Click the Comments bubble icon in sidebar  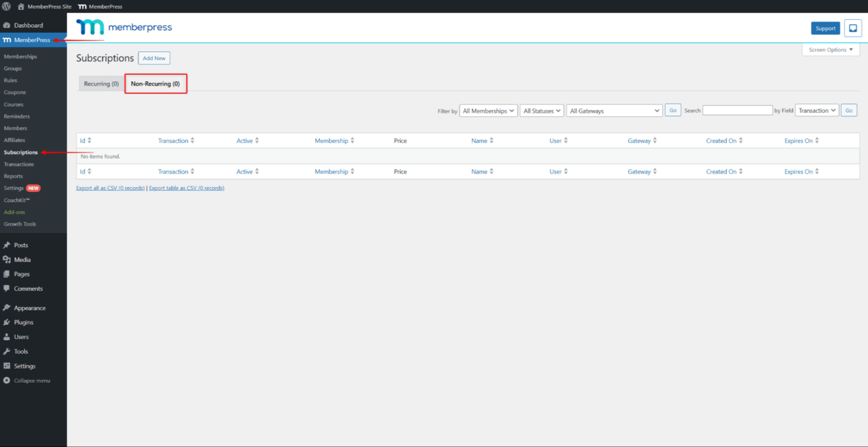click(7, 288)
